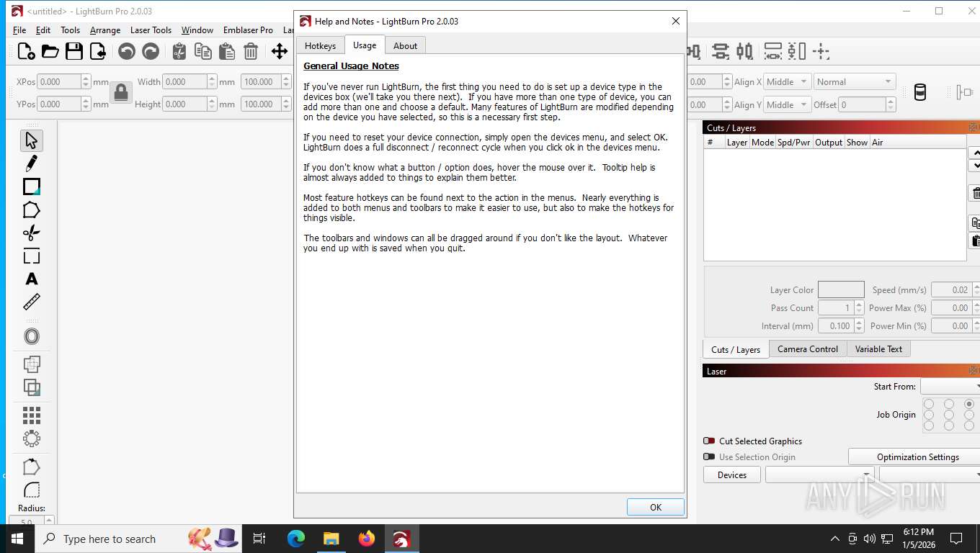This screenshot has height=553, width=980.
Task: Adjust Interval (mm) stepper
Action: coord(859,325)
